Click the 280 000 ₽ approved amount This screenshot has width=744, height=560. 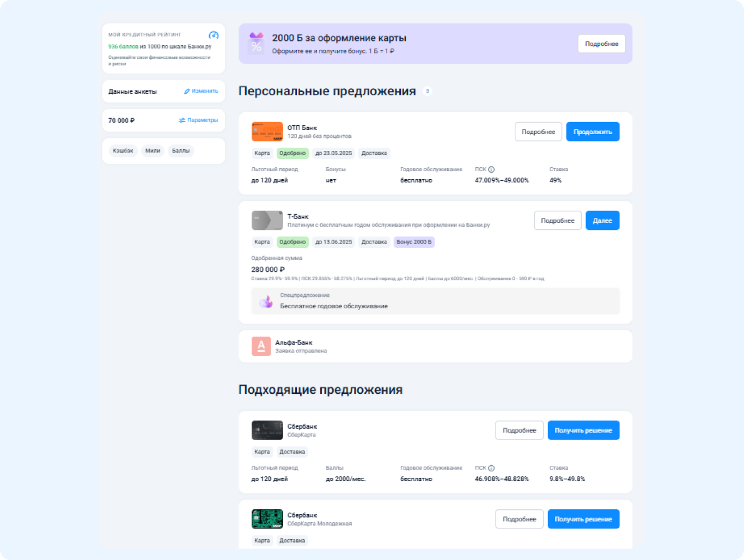pyautogui.click(x=268, y=270)
